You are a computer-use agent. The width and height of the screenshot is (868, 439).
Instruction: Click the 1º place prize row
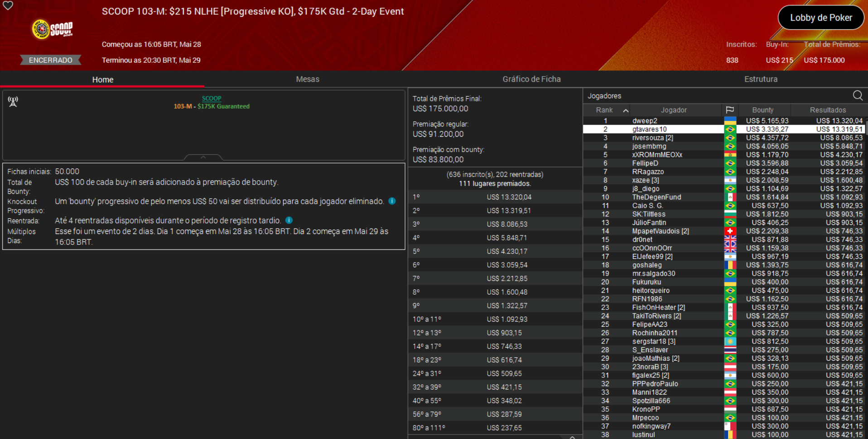(x=495, y=197)
